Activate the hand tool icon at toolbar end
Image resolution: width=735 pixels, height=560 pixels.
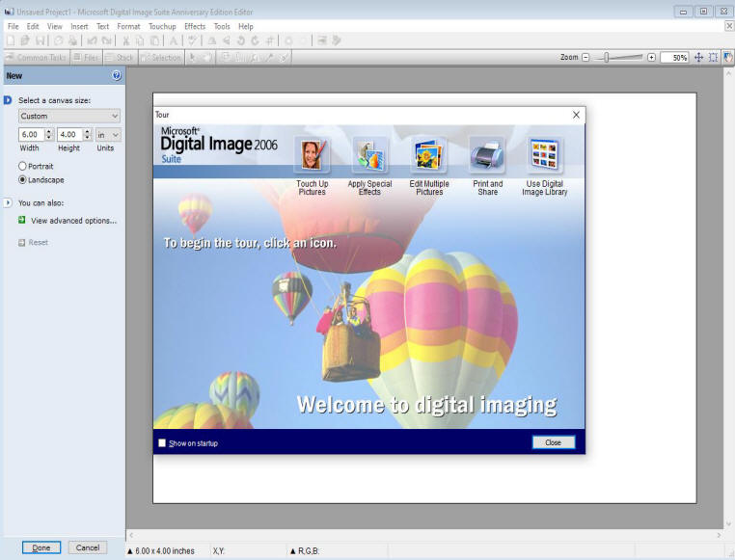[727, 57]
